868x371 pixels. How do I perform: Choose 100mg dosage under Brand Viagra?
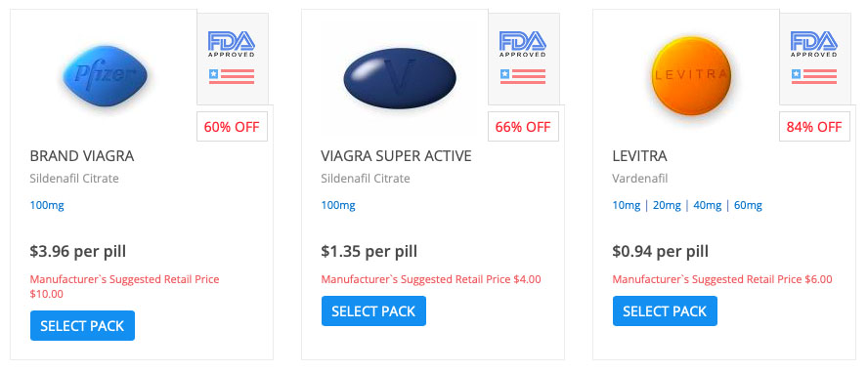click(x=47, y=206)
